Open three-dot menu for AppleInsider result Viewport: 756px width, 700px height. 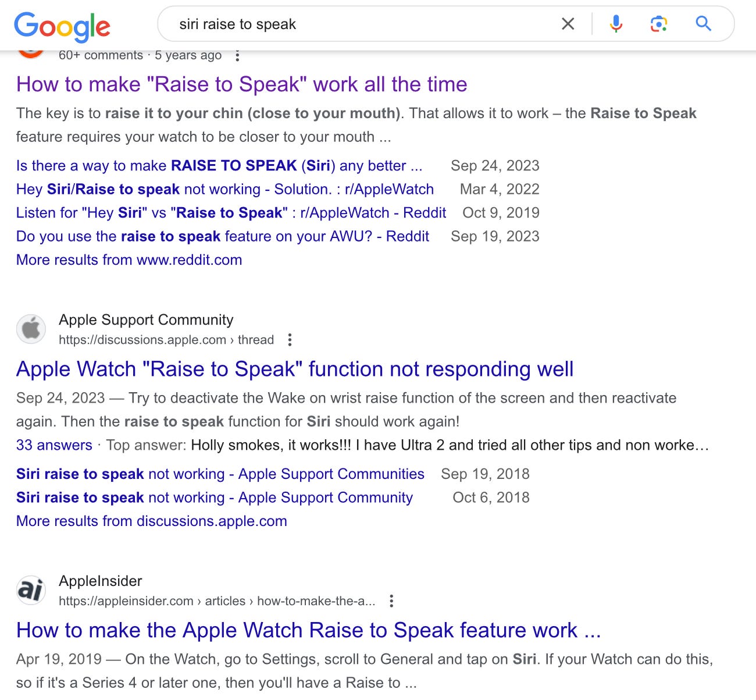[x=391, y=601]
